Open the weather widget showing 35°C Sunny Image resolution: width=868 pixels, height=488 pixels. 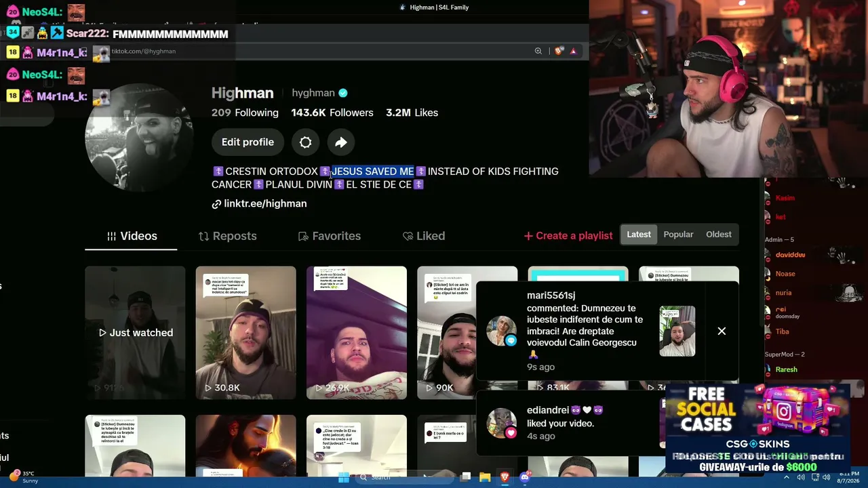click(24, 477)
